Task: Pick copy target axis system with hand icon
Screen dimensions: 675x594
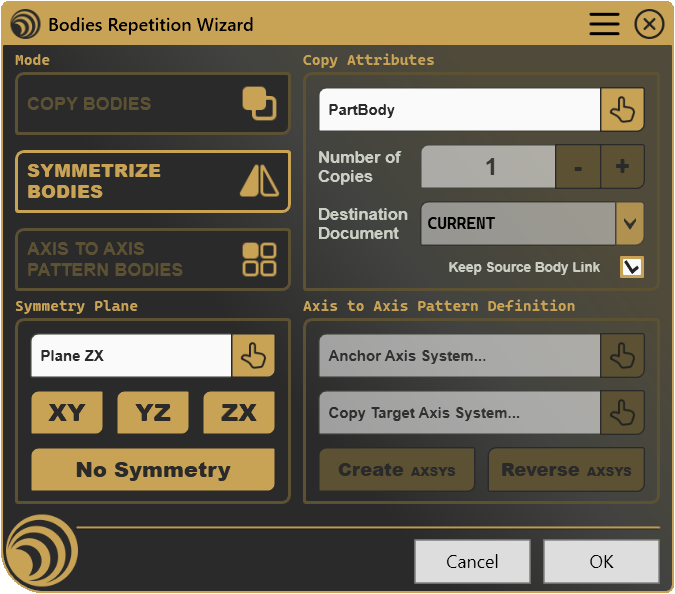Action: point(622,413)
